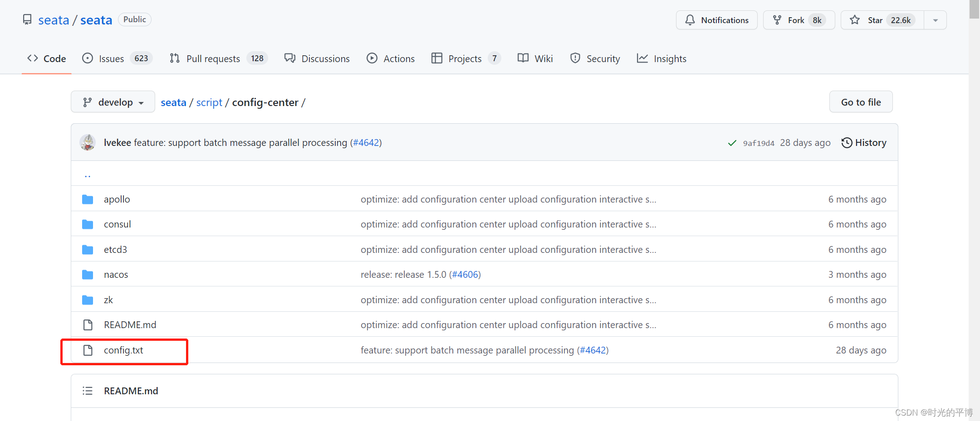The height and width of the screenshot is (421, 980).
Task: Open the consul folder
Action: 117,224
